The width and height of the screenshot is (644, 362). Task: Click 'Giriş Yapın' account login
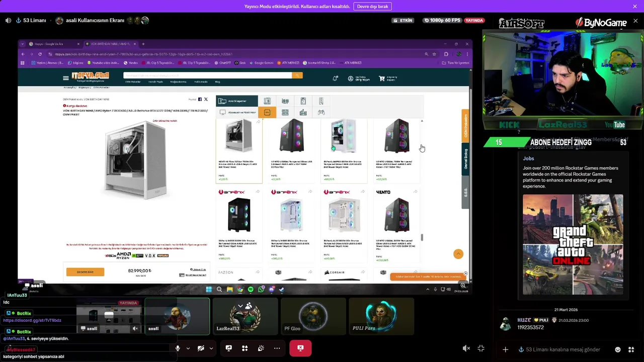tap(359, 78)
